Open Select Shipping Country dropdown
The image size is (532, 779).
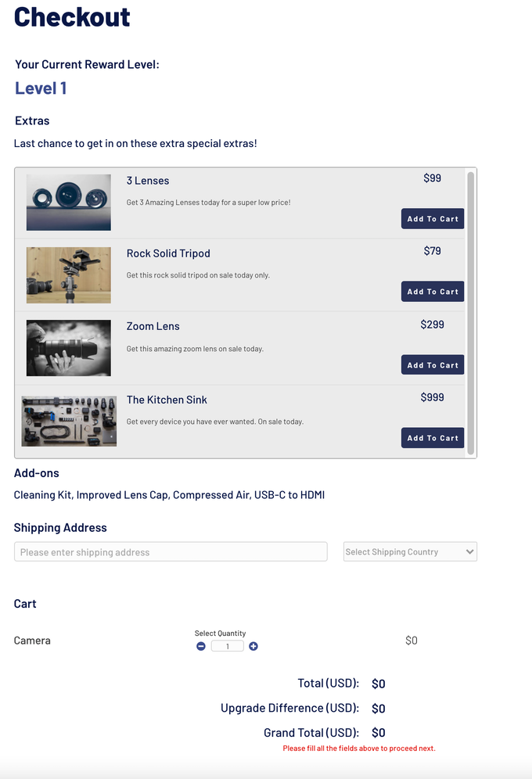click(409, 552)
